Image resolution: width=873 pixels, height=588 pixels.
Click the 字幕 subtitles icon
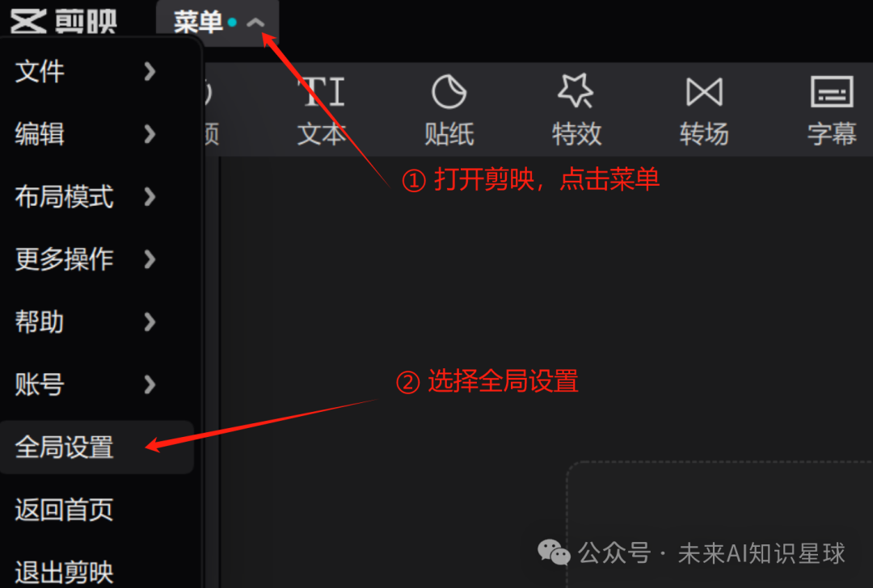pyautogui.click(x=832, y=92)
